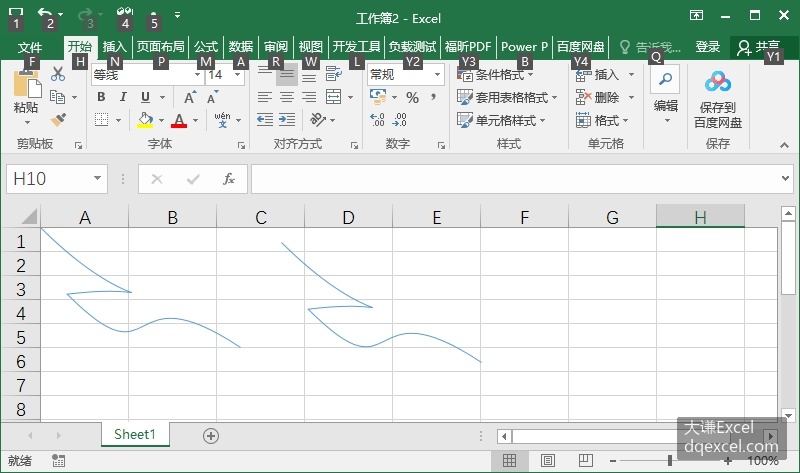
Task: Switch to 页面布局 Page Layout tab
Action: (160, 47)
